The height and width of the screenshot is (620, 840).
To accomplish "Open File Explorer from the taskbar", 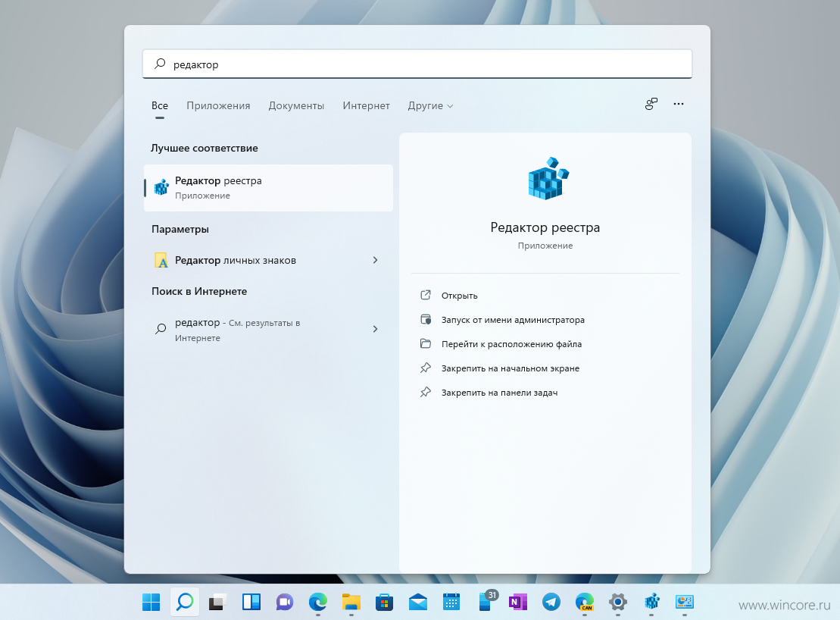I will pyautogui.click(x=351, y=602).
